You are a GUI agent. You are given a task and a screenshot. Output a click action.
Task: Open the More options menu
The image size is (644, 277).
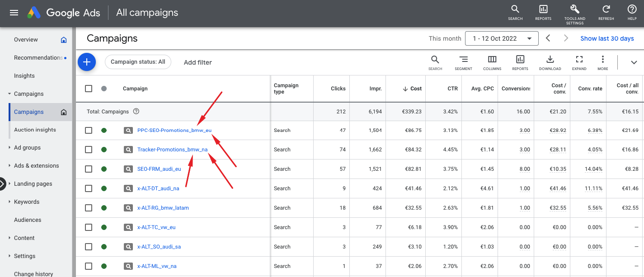pyautogui.click(x=602, y=63)
